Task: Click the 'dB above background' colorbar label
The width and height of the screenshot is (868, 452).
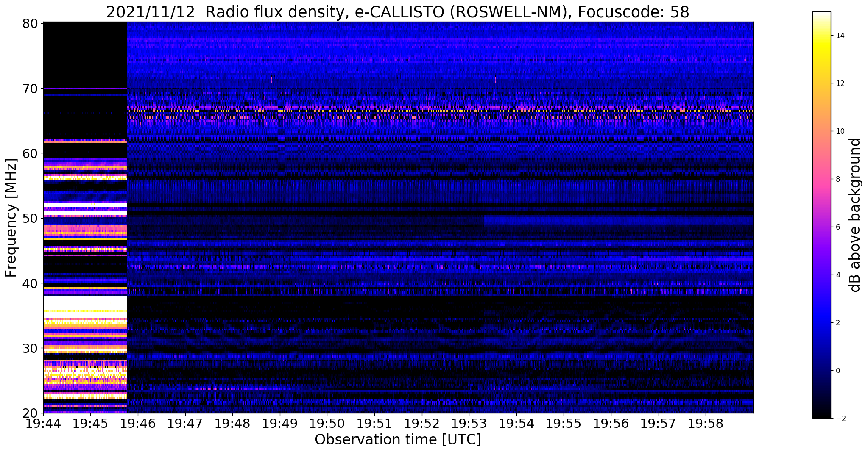Action: coord(855,215)
